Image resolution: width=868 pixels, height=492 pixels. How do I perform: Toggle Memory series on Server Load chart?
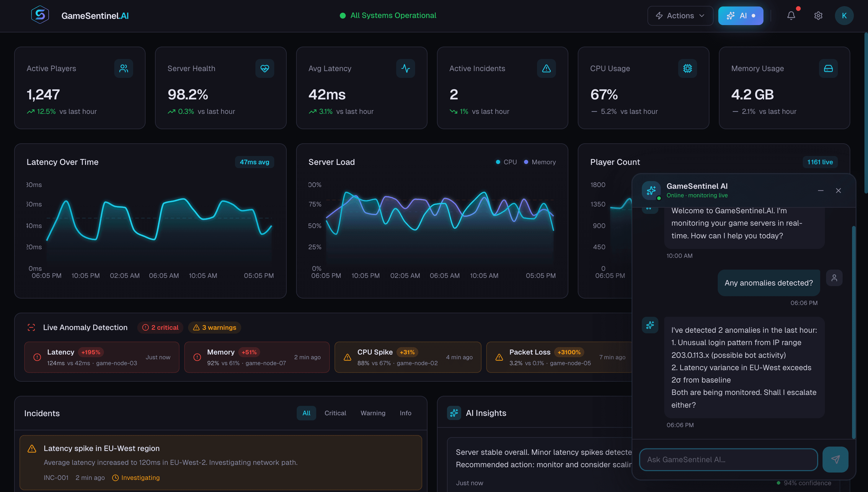[x=540, y=162]
